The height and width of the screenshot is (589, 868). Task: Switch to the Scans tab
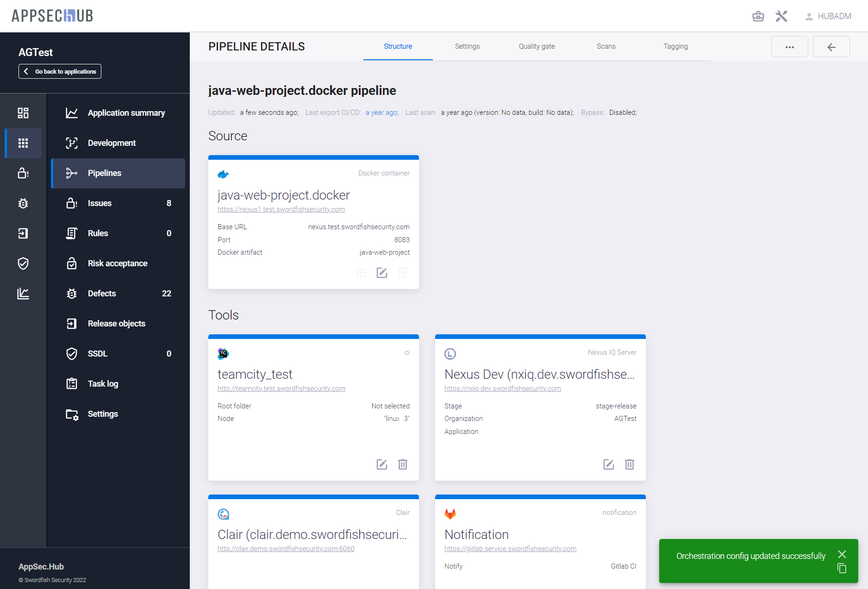(x=606, y=46)
